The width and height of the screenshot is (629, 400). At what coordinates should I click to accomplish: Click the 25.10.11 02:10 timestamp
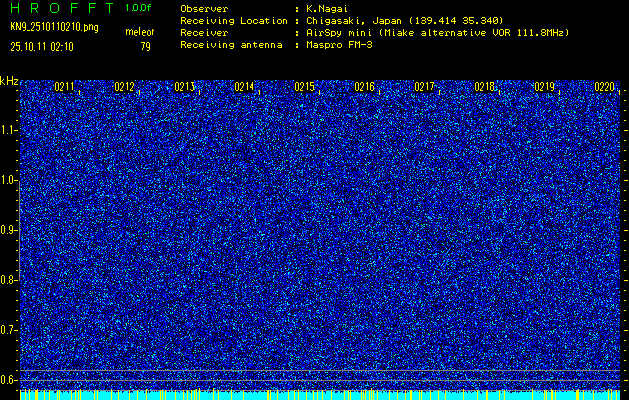[x=48, y=46]
